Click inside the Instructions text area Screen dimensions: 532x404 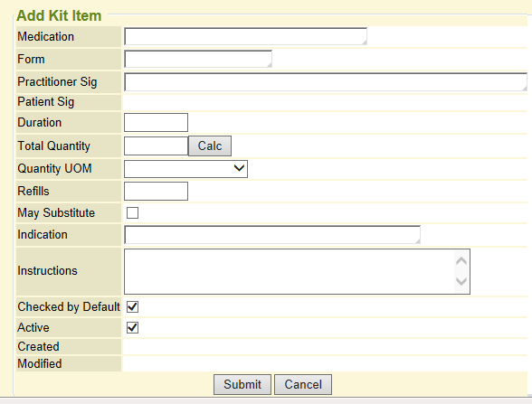[290, 271]
